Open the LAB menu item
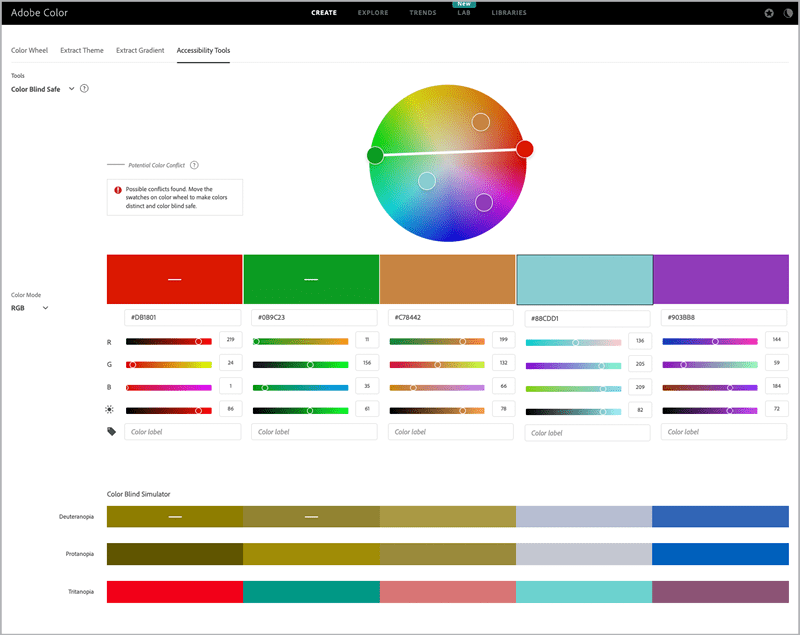 [464, 13]
